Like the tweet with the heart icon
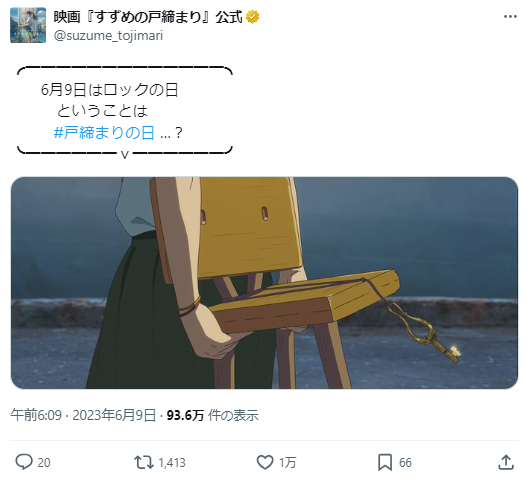The width and height of the screenshot is (530, 480). [265, 462]
